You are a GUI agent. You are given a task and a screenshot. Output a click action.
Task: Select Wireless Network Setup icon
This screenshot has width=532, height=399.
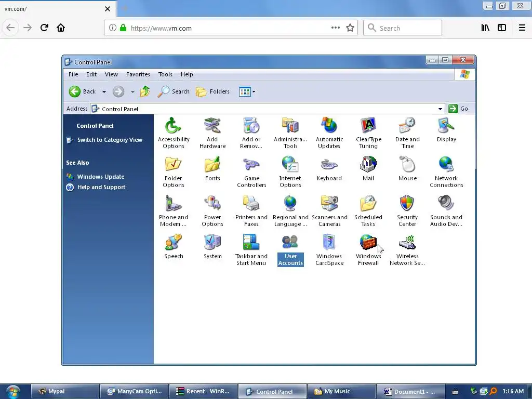407,250
